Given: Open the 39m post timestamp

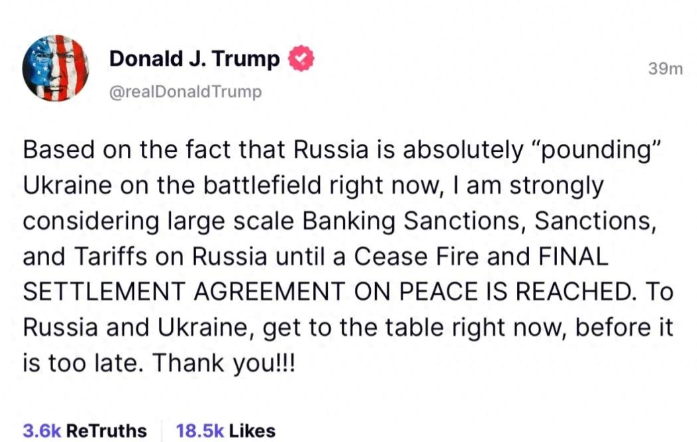Looking at the screenshot, I should pyautogui.click(x=665, y=68).
